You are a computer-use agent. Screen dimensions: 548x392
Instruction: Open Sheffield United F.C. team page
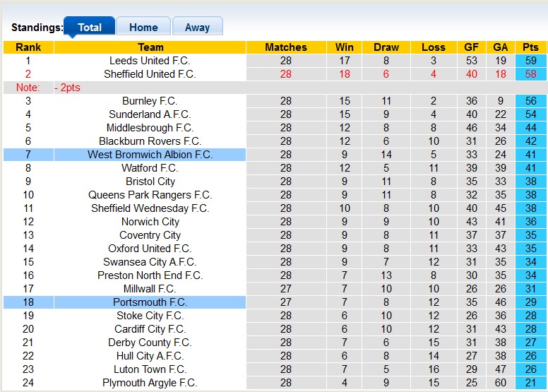tap(150, 74)
